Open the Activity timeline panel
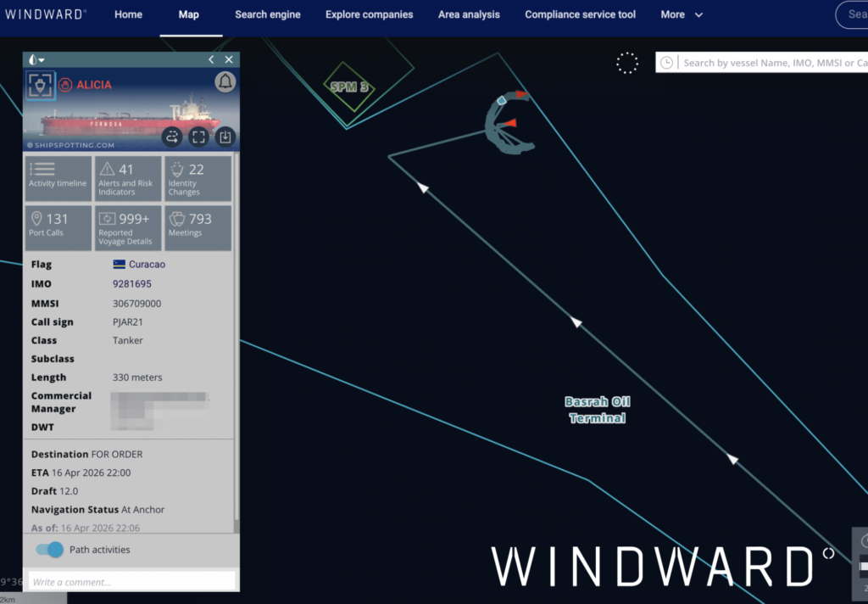Viewport: 868px width, 604px height. tap(58, 177)
